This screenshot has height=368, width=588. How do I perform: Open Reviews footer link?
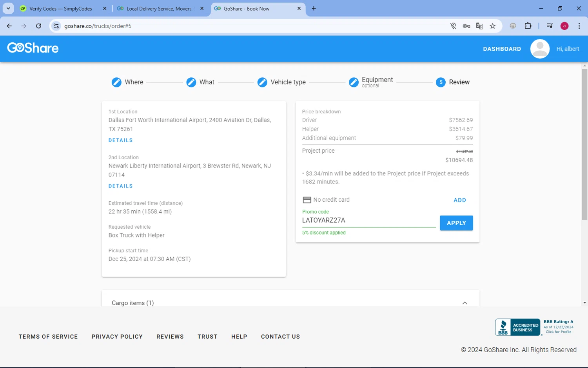(170, 337)
